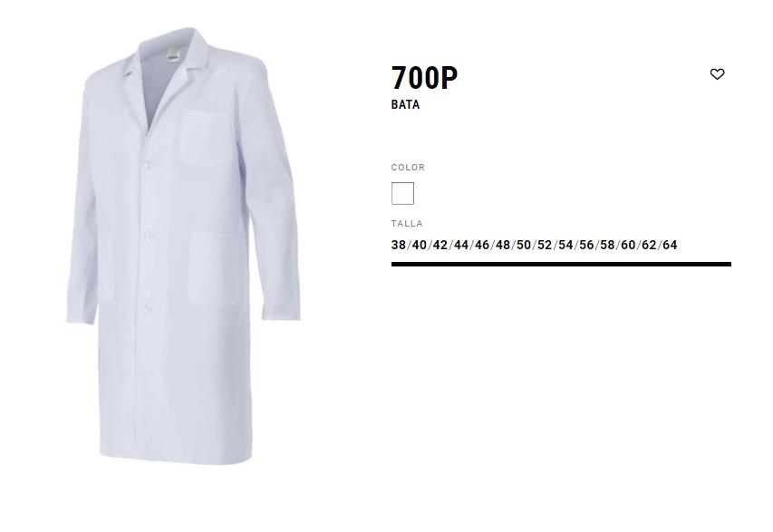Open the white lab coat product image
773x532 pixels.
183,246
